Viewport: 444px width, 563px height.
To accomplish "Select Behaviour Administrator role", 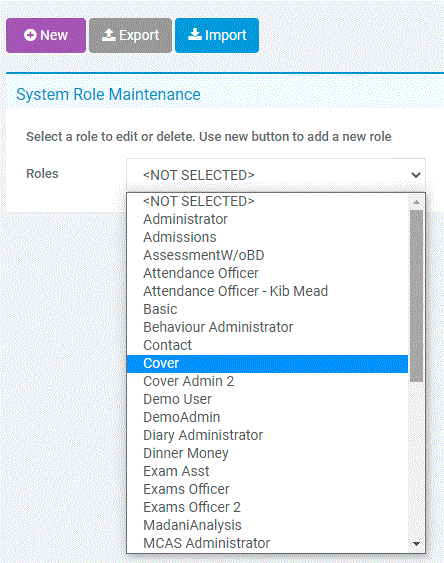I will tap(267, 327).
